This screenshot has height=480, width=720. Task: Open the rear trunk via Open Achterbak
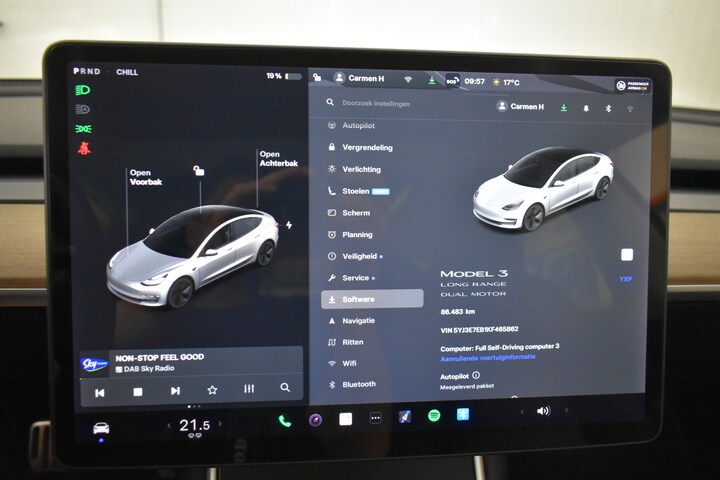tap(278, 158)
